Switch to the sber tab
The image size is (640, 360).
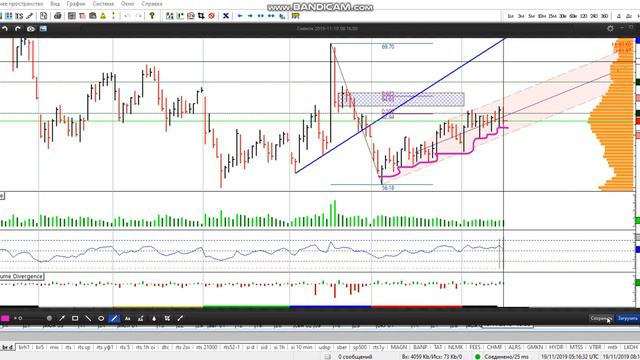[342, 347]
